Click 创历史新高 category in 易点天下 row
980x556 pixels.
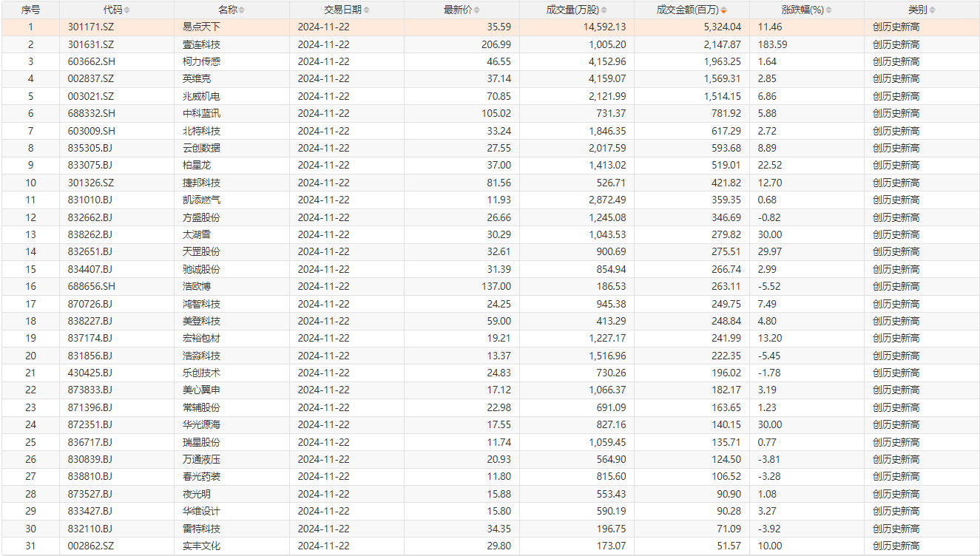tap(896, 27)
